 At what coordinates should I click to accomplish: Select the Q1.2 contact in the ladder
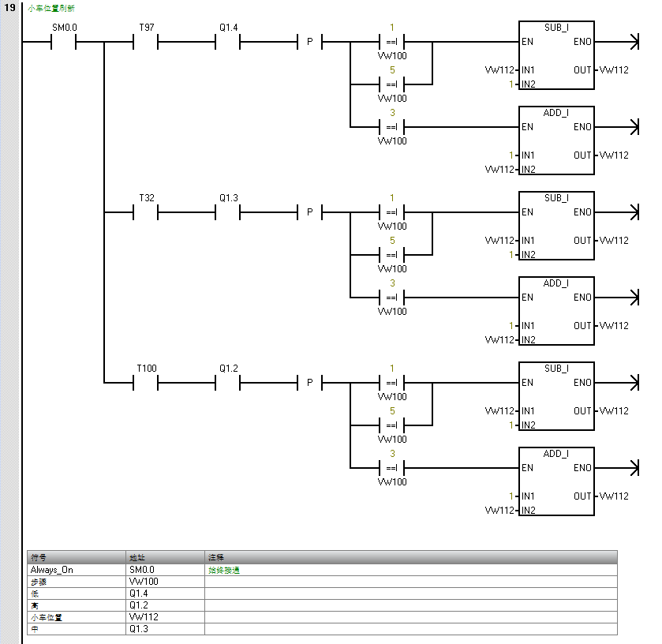[x=227, y=384]
